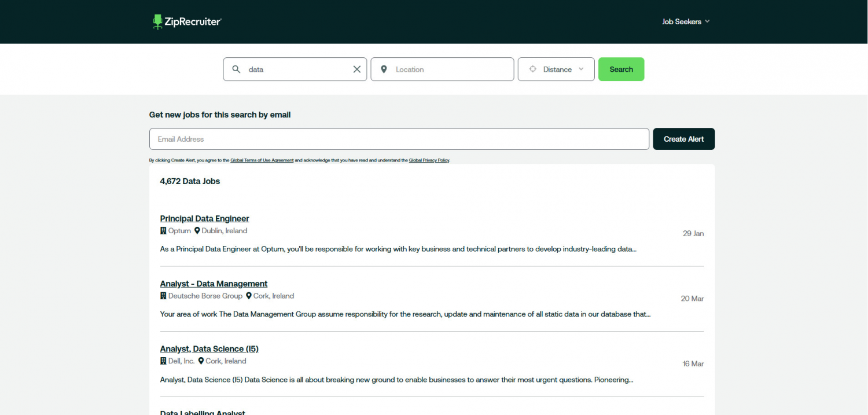Click the Create Alert button
The width and height of the screenshot is (868, 415).
click(x=684, y=139)
